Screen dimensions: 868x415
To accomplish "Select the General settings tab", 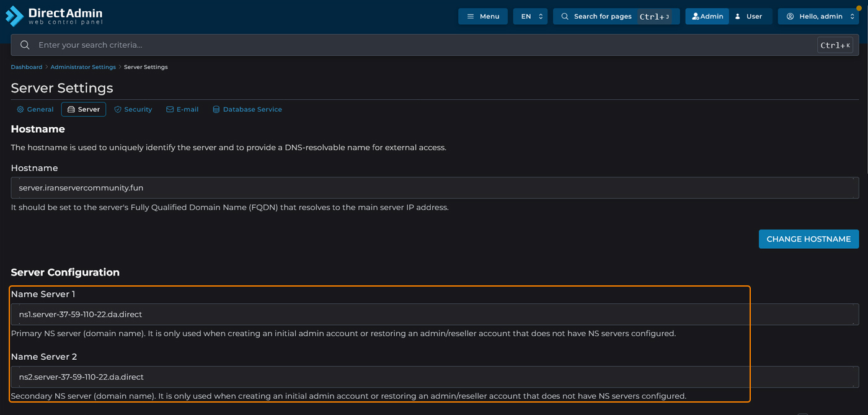I will [35, 109].
